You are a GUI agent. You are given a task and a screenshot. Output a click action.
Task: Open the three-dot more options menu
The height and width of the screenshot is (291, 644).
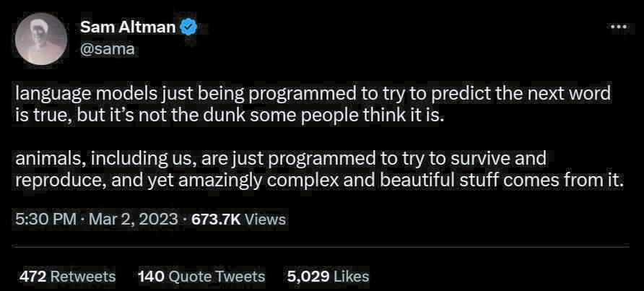tap(619, 27)
